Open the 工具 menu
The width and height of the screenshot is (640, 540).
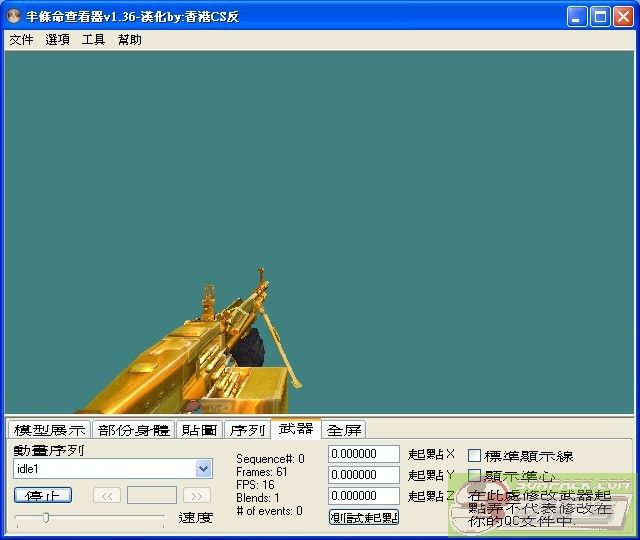pos(93,40)
